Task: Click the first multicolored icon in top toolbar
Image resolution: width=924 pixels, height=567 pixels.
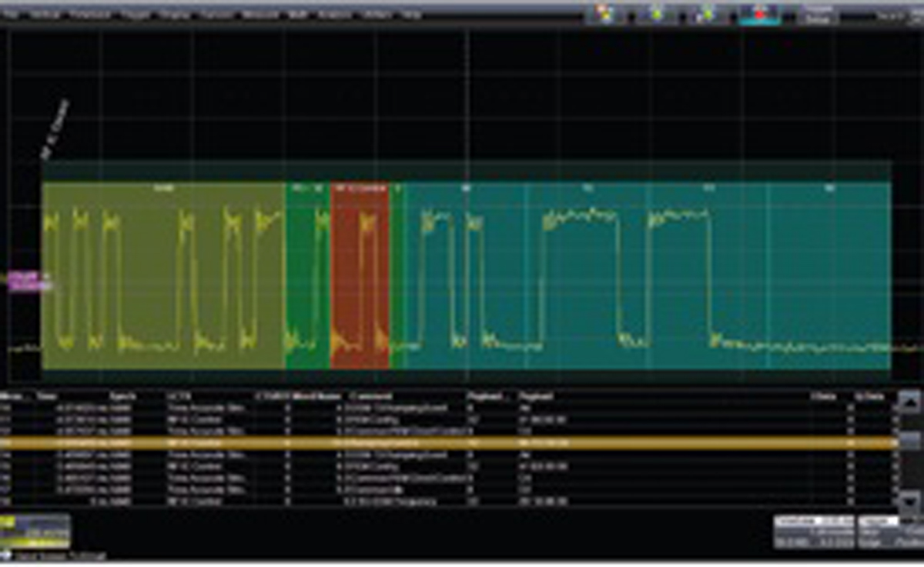Action: click(x=605, y=14)
